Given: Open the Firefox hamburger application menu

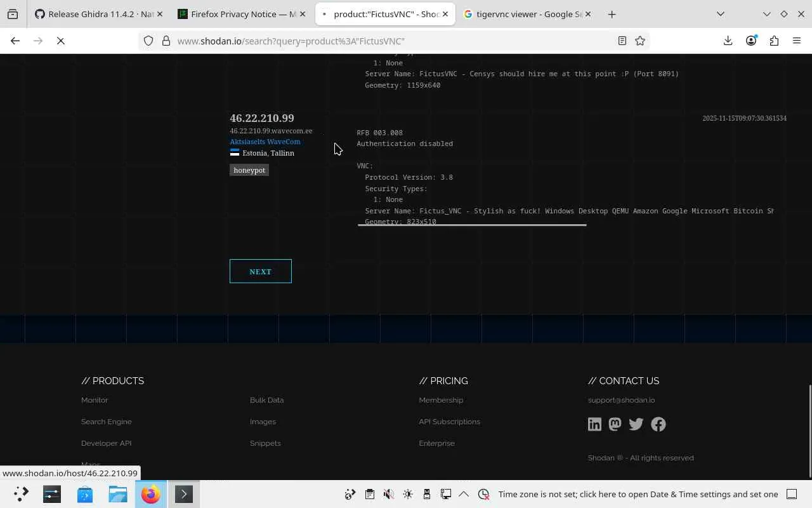Looking at the screenshot, I should pos(797,41).
